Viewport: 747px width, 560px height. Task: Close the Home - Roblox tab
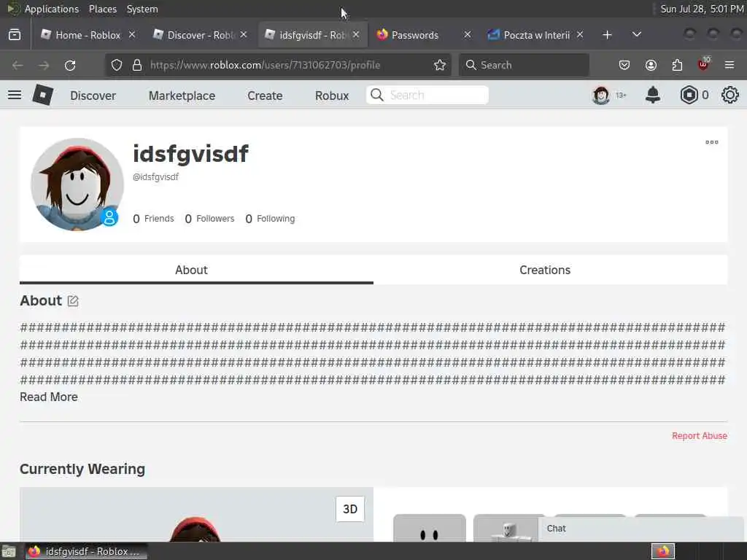tap(132, 35)
